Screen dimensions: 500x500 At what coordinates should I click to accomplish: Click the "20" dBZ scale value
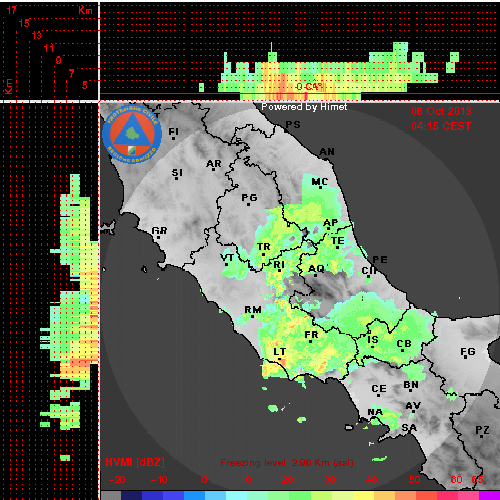(287, 480)
